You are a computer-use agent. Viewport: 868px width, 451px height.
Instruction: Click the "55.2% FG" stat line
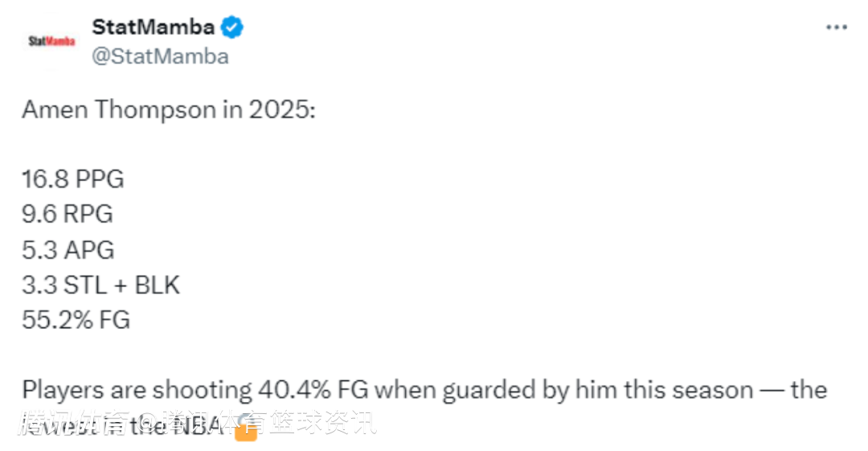coord(76,321)
